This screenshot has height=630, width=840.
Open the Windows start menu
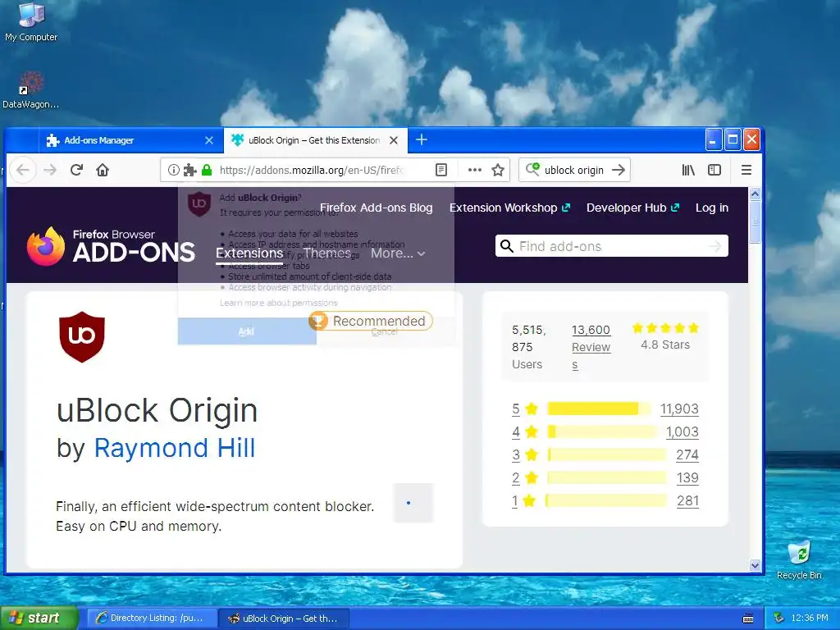(39, 619)
